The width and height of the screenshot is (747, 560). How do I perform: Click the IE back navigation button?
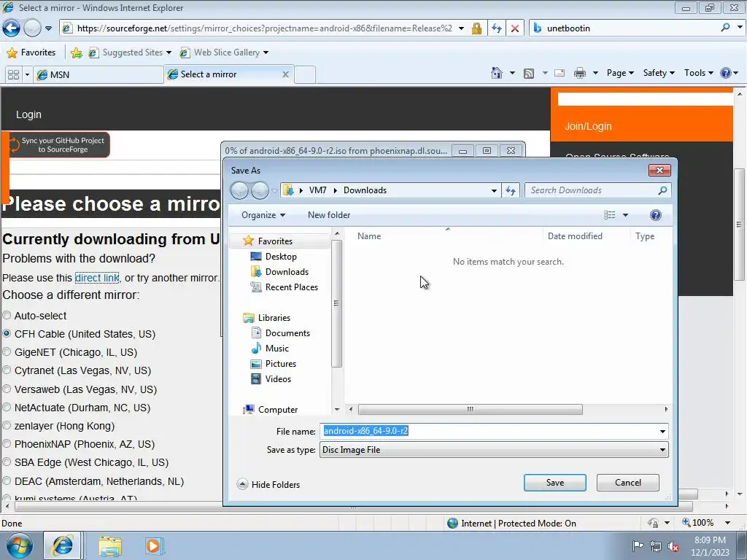pos(11,28)
